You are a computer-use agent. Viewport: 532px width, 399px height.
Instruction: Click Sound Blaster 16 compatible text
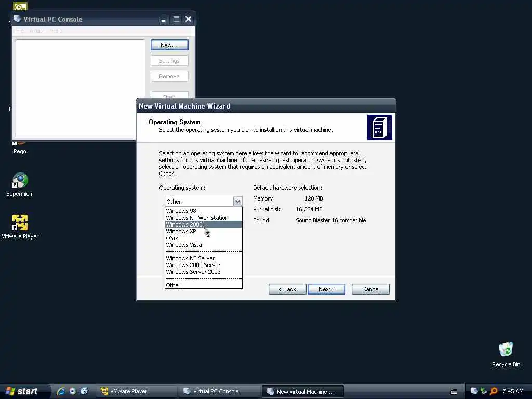click(x=330, y=220)
